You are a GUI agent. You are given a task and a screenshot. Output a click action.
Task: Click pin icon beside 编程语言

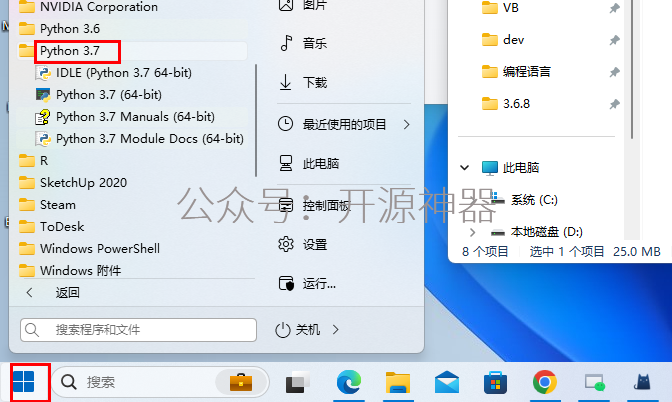point(615,72)
